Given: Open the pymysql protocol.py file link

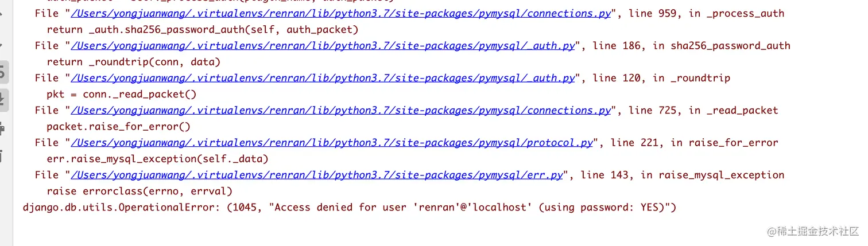Looking at the screenshot, I should pos(331,143).
